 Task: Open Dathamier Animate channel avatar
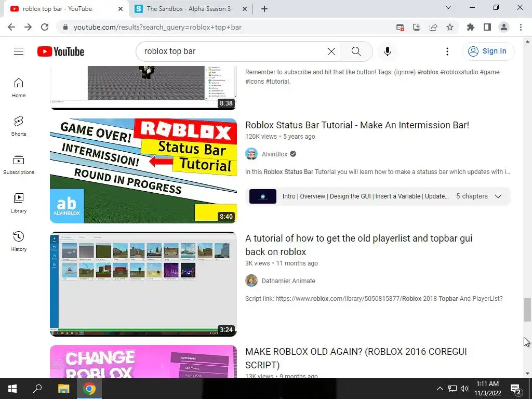251,281
